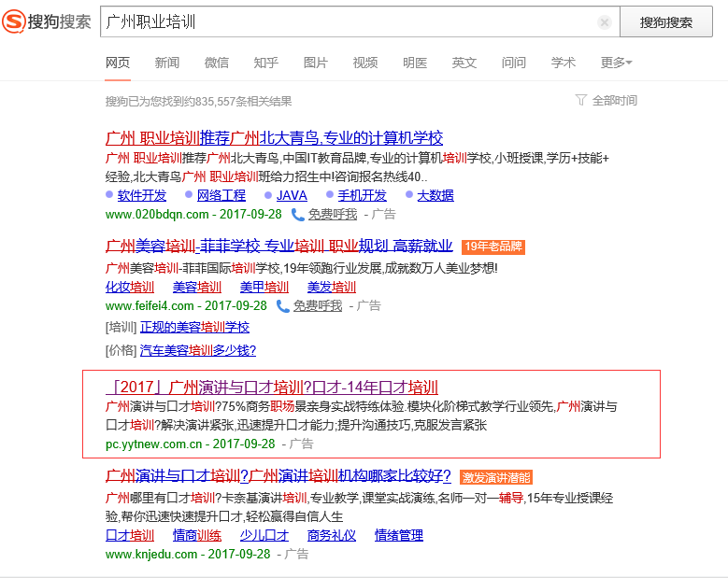The image size is (728, 578).
Task: Click the 大数据 sublink
Action: coord(435,195)
